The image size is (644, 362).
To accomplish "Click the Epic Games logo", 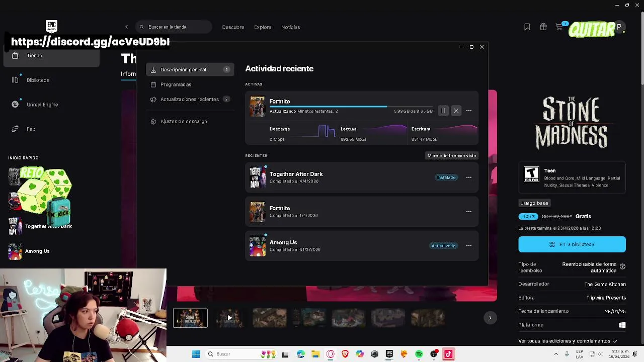I will coord(51,27).
